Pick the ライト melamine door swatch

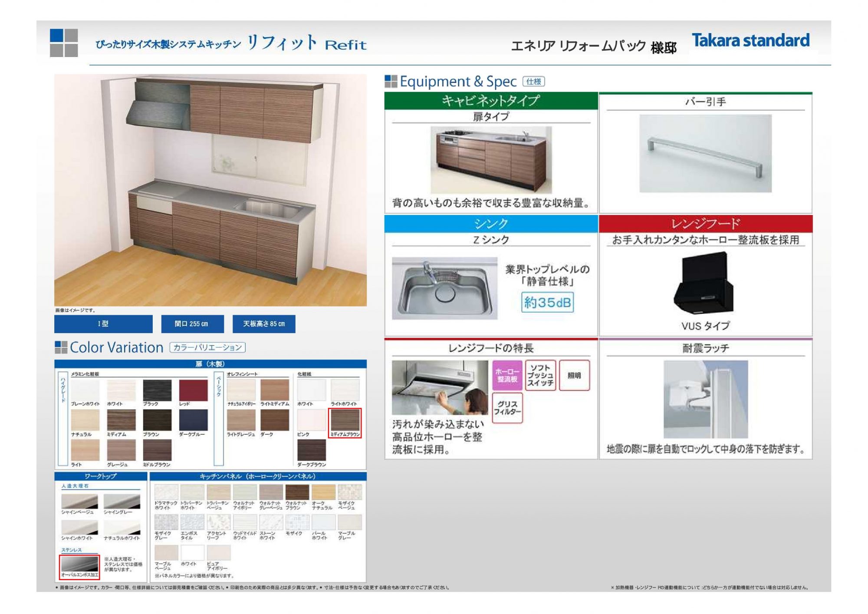point(85,450)
